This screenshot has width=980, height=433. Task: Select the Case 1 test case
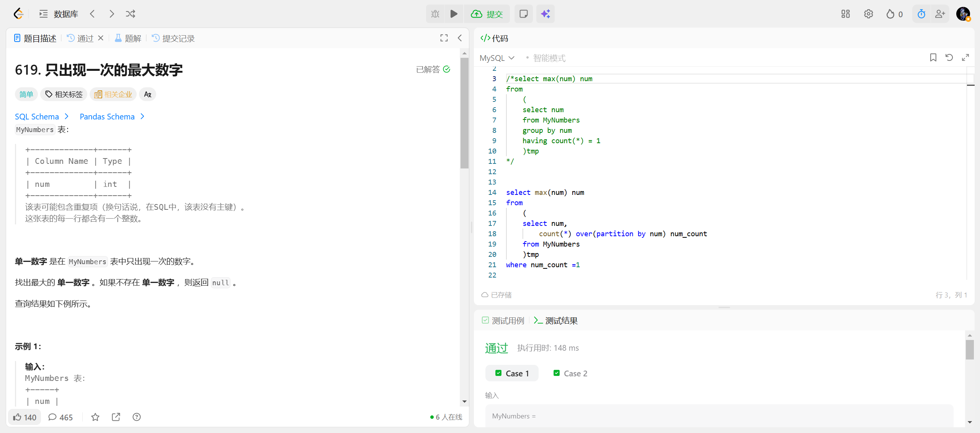tap(512, 373)
